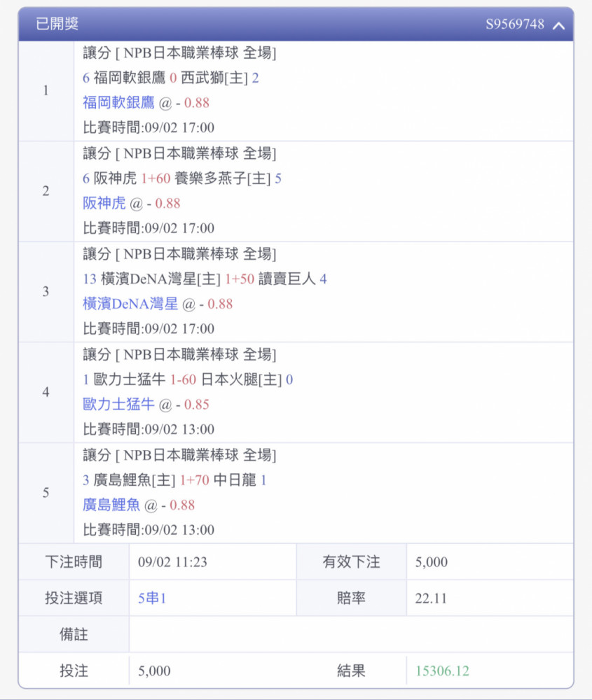
Task: Click the 福岡軟銀鷹 selection link
Action: click(x=118, y=103)
